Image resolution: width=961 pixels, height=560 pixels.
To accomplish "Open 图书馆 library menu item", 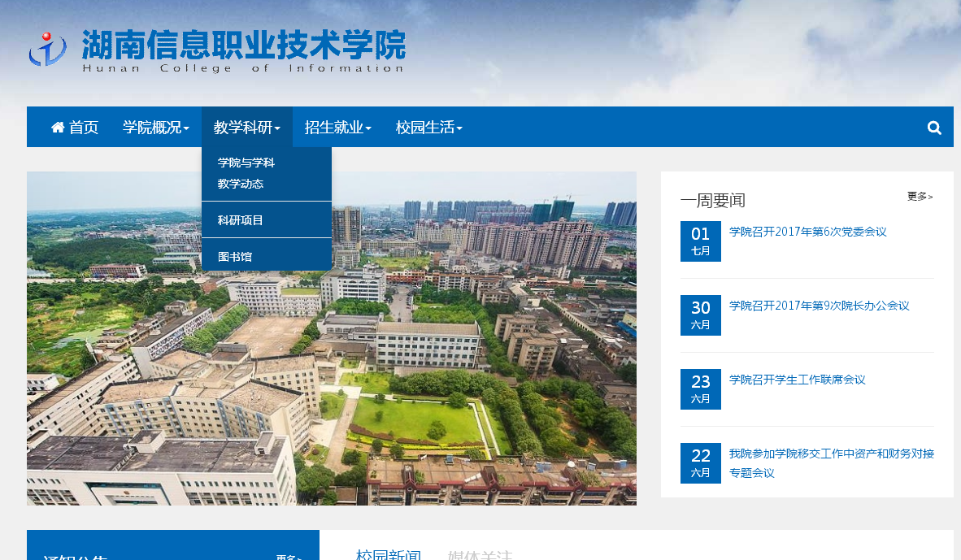I will [x=235, y=257].
